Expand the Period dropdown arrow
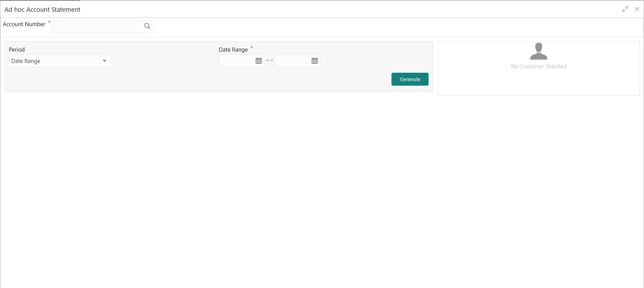 point(104,61)
